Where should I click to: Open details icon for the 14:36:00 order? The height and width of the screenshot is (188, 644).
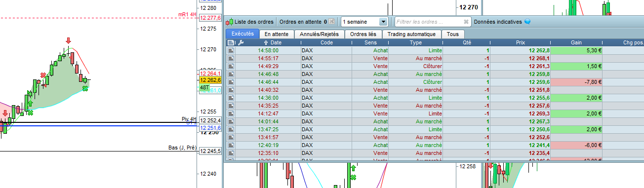pyautogui.click(x=231, y=98)
